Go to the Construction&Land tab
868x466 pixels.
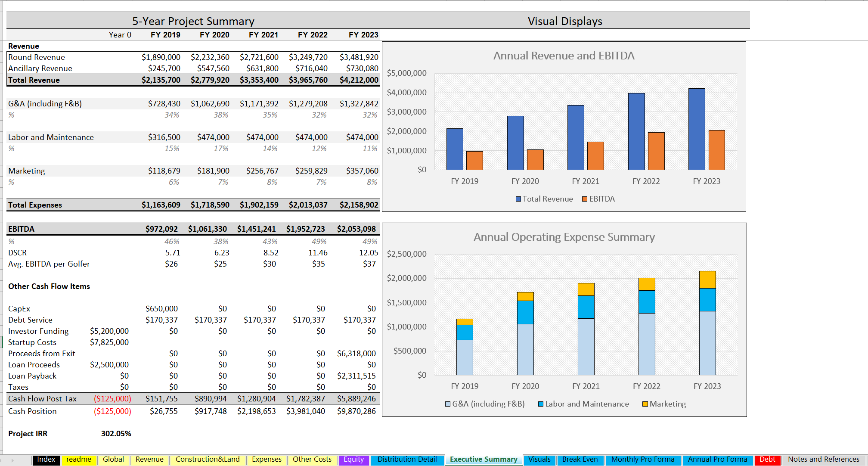pyautogui.click(x=208, y=460)
